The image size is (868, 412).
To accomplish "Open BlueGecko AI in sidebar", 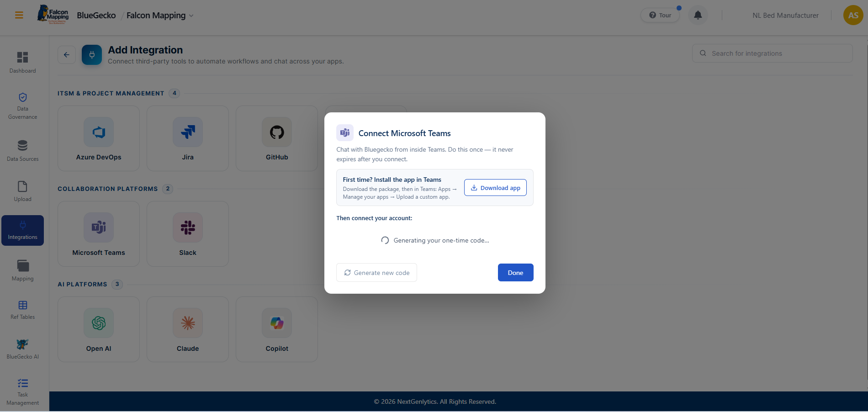I will (x=23, y=349).
